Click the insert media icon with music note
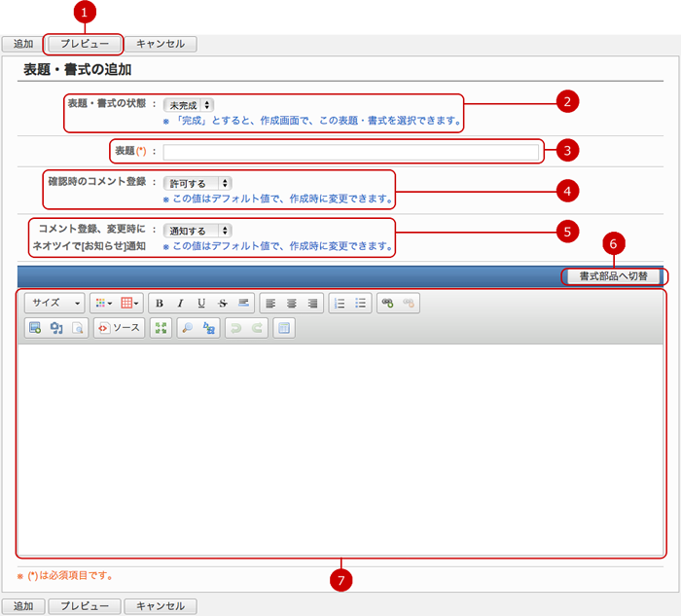This screenshot has width=681, height=616. pyautogui.click(x=56, y=328)
